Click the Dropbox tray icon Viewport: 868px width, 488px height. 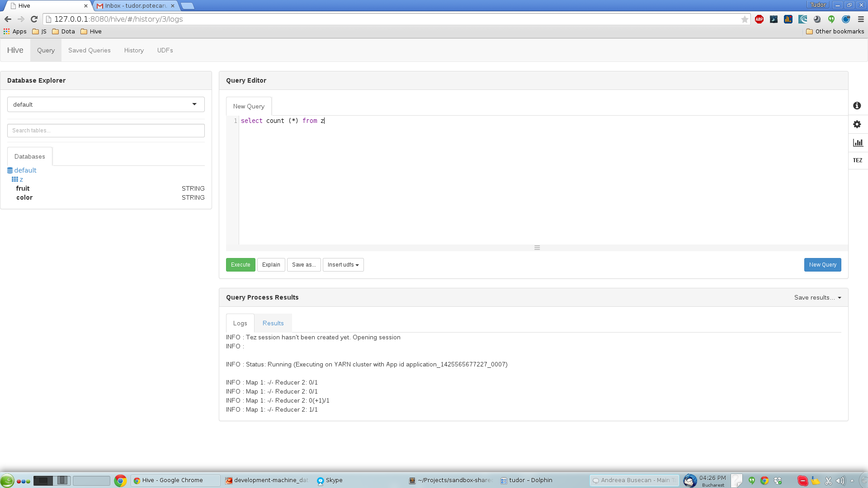point(778,480)
